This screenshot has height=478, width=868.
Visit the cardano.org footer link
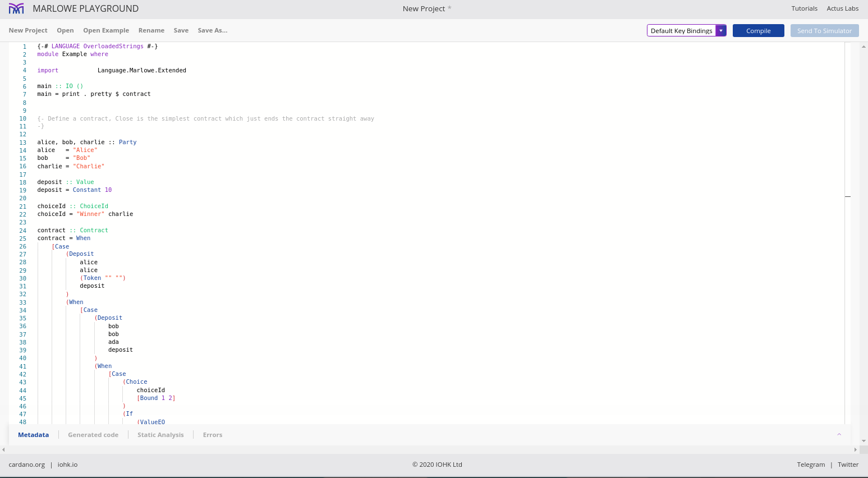[x=26, y=465]
